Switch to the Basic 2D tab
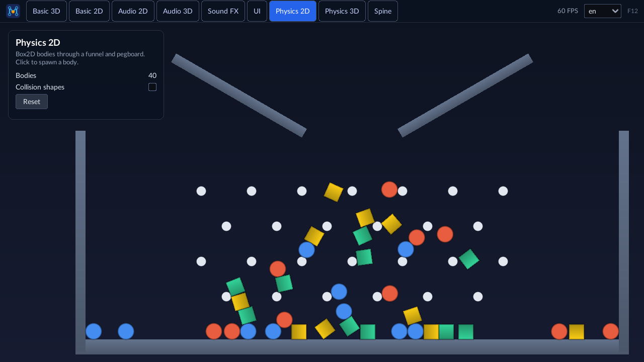 89,11
